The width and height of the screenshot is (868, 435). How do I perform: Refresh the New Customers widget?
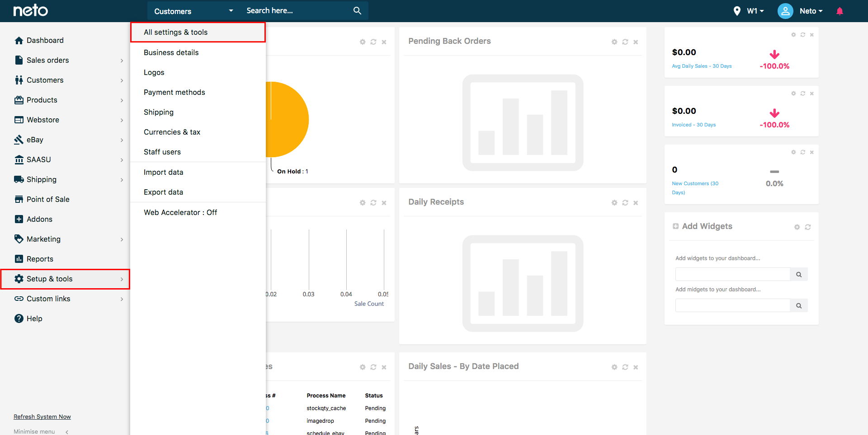click(x=803, y=152)
